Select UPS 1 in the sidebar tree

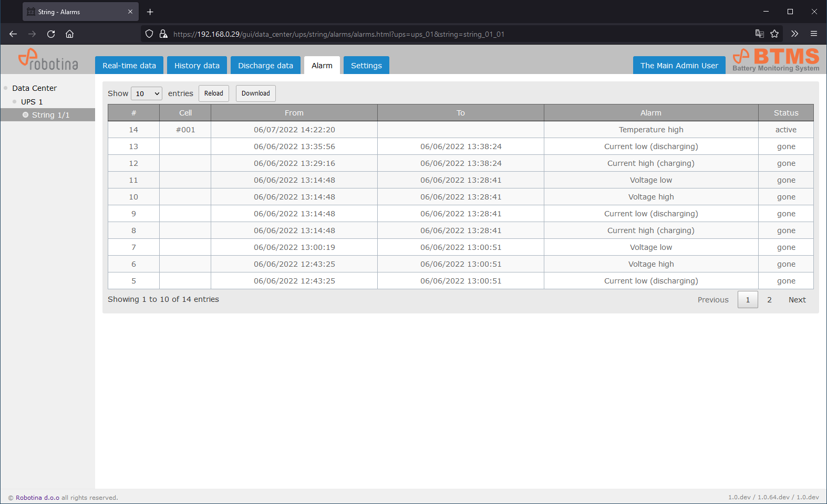coord(32,102)
